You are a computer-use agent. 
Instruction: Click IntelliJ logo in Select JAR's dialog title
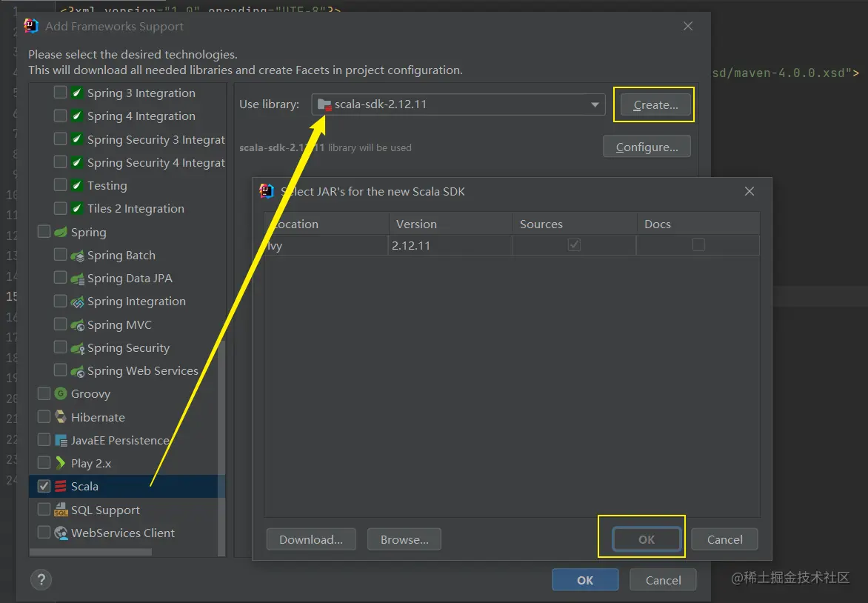(267, 191)
